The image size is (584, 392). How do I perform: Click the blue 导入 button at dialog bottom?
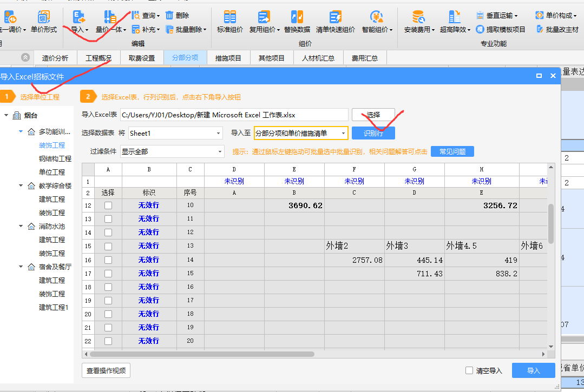pyautogui.click(x=533, y=370)
